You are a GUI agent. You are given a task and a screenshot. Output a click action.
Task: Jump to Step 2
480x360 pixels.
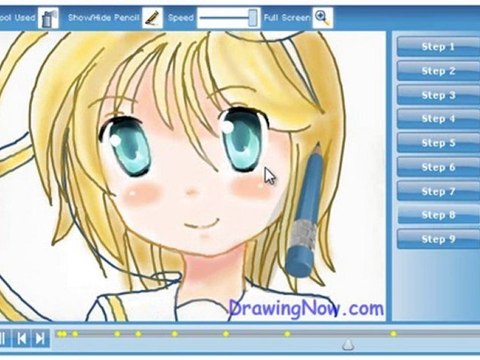pos(438,71)
